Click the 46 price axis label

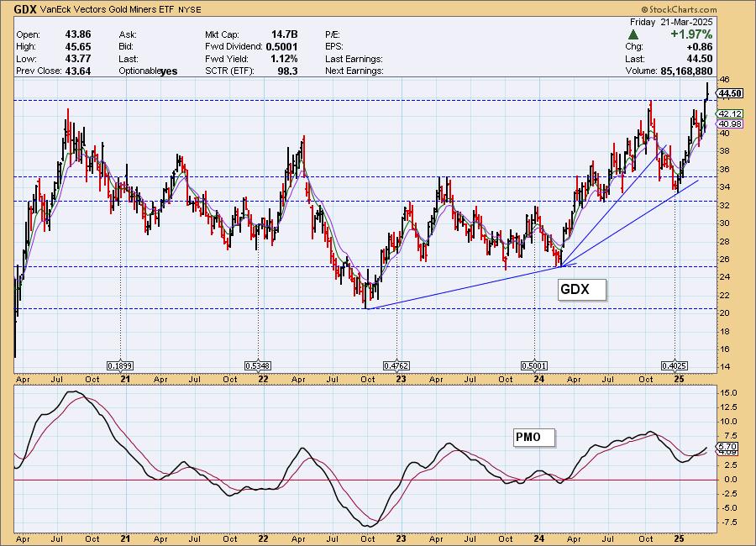[x=724, y=79]
